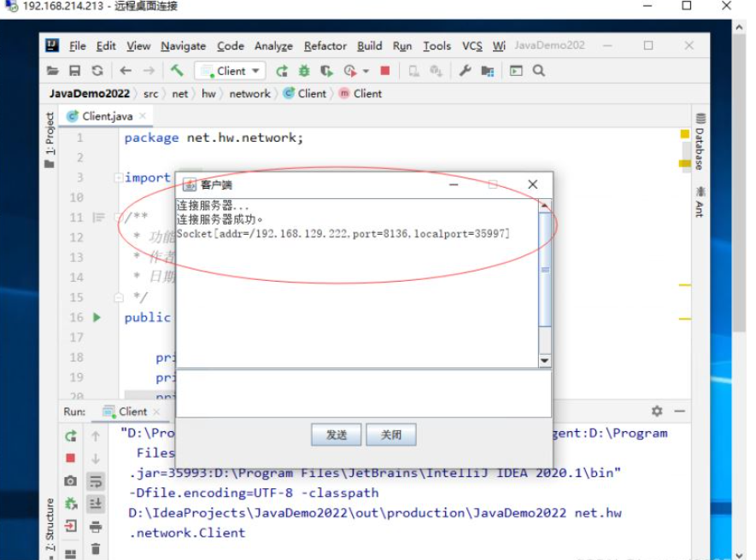756x560 pixels.
Task: Open the Project tool window
Action: click(50, 140)
